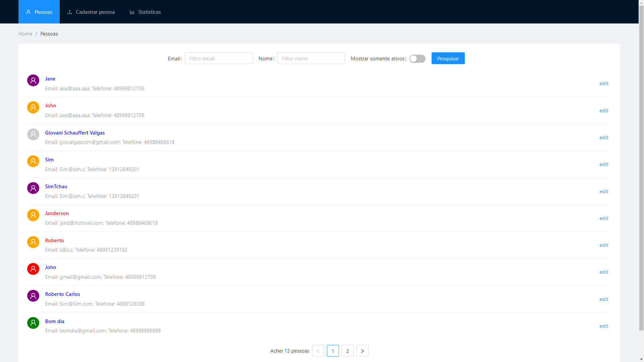Click Jane's purple avatar icon
This screenshot has width=644, height=362.
(33, 81)
